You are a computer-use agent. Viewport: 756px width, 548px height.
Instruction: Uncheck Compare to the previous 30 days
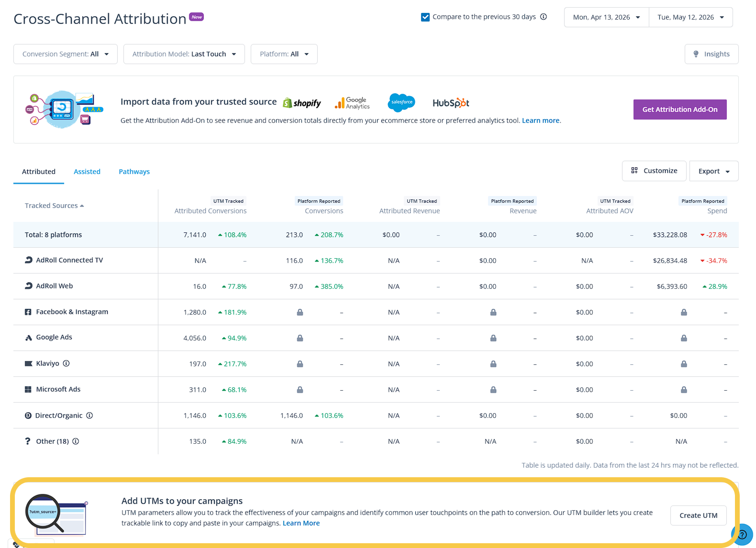425,17
